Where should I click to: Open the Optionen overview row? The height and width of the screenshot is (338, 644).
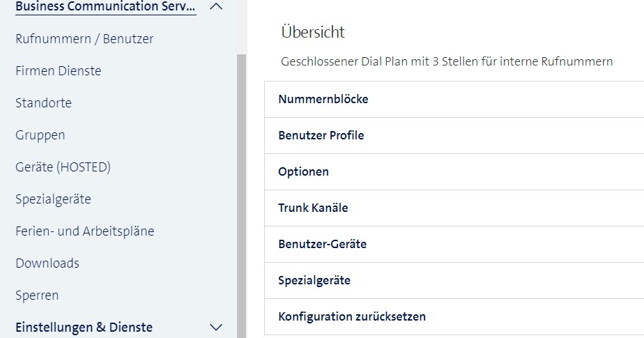tap(304, 171)
